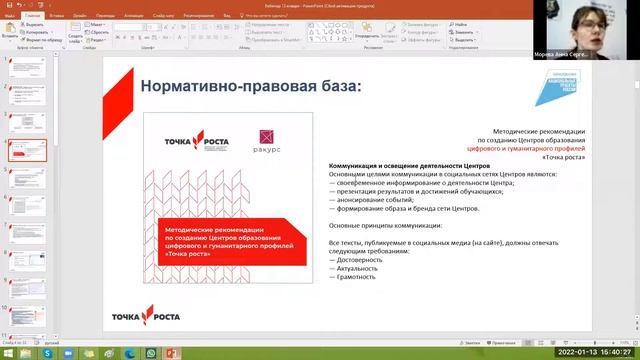The width and height of the screenshot is (640, 360).
Task: Open Zoom from the taskbar
Action: 68,353
